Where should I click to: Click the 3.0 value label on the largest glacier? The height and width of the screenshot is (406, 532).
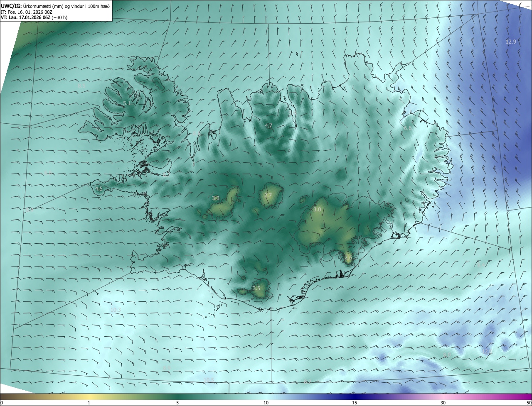[317, 210]
